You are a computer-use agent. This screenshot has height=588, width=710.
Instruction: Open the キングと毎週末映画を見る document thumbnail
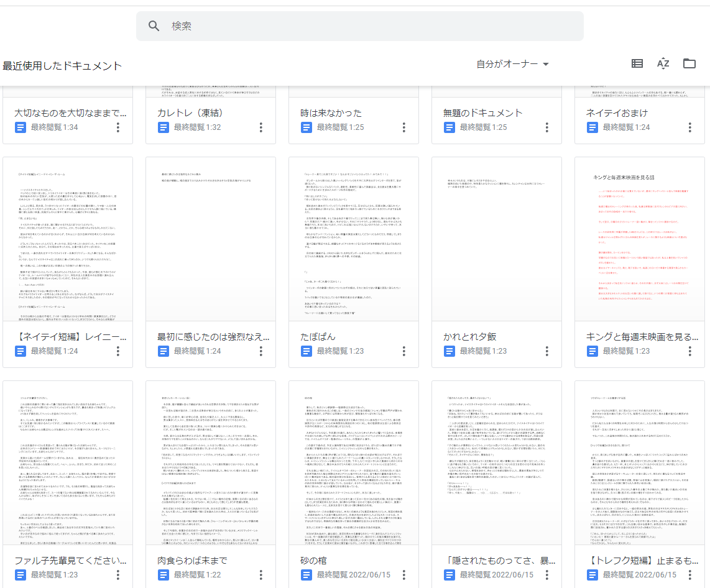640,239
